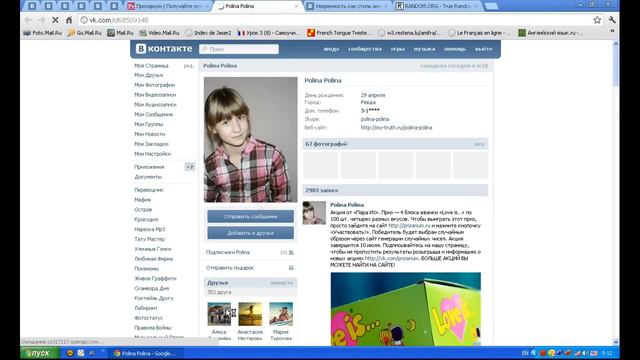Click the VKontakte logo
This screenshot has height=360, width=640.
164,49
